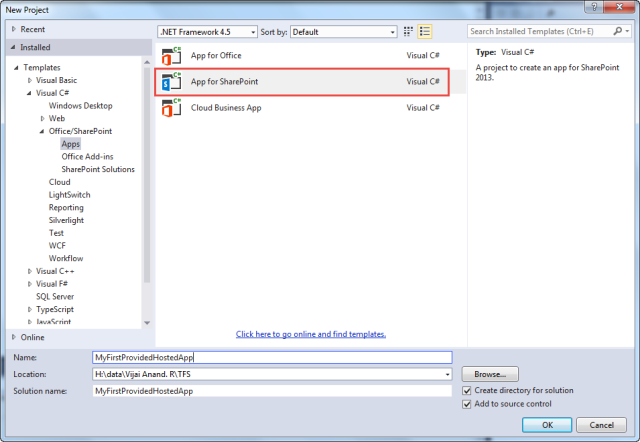
Task: Click the search magnifier icon
Action: pos(618,31)
